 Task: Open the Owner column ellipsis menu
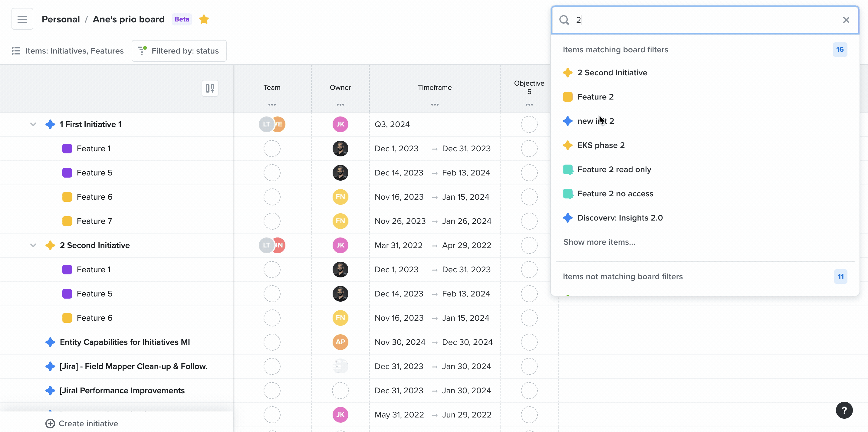pos(340,105)
